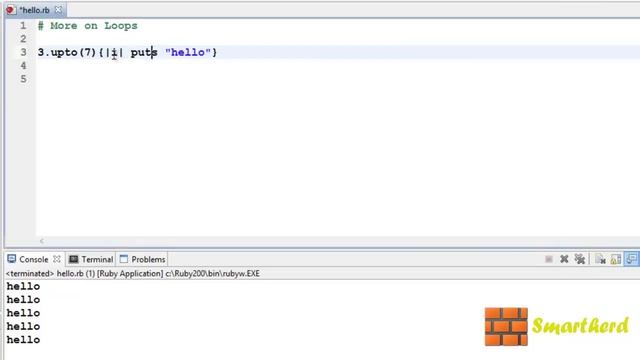
Task: Click the Ruby file icon on hello.rb tab
Action: tap(11, 10)
